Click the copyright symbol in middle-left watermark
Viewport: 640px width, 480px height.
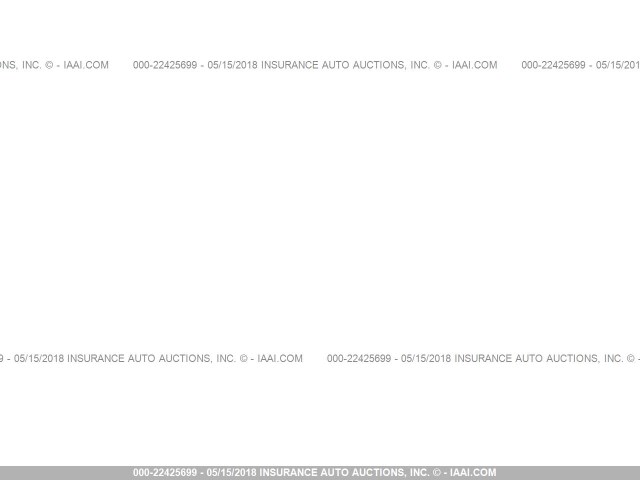tap(243, 358)
